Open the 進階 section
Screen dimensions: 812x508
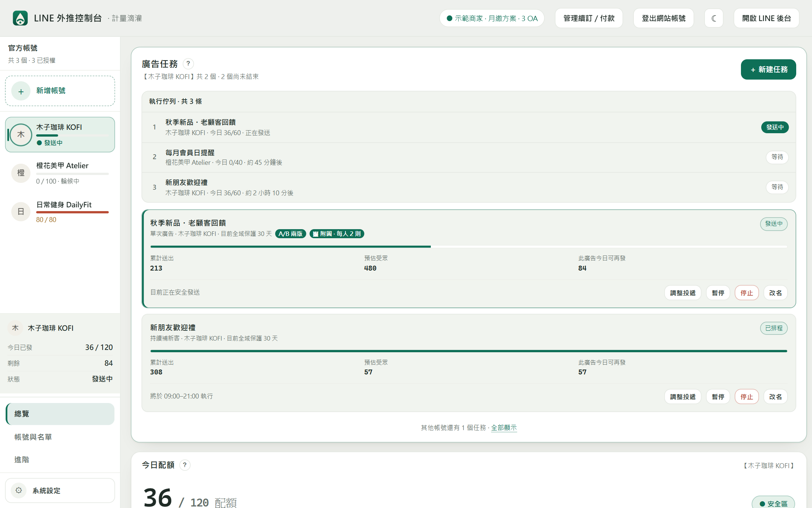click(x=60, y=459)
